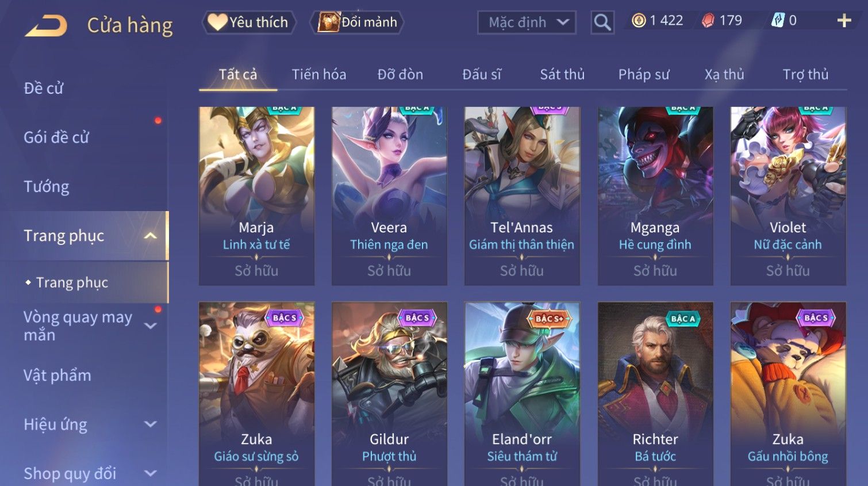This screenshot has width=868, height=486.
Task: Tap the blue voucher currency icon
Action: [778, 21]
